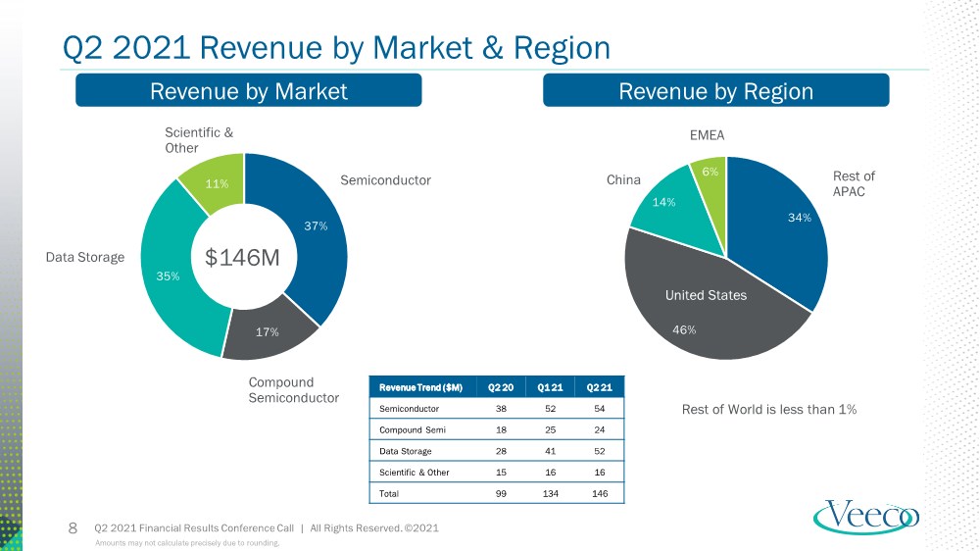Click the 'Data Storage' chart label
980x551 pixels.
pyautogui.click(x=85, y=257)
